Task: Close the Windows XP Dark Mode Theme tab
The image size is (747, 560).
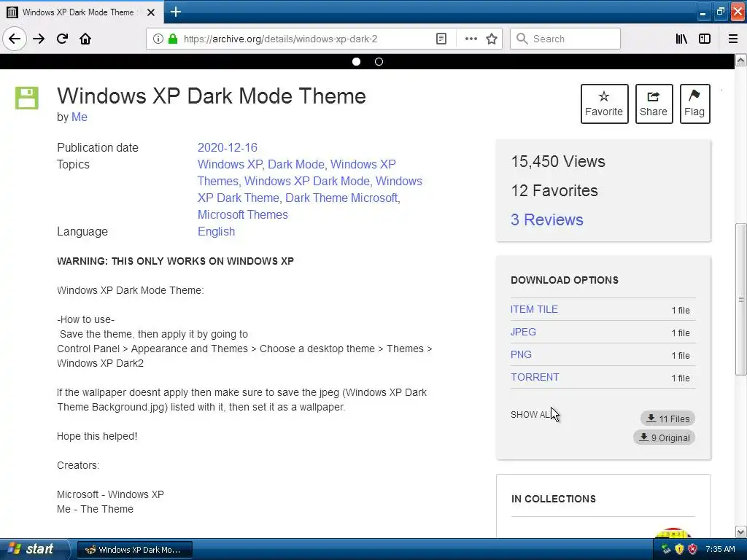Action: coord(150,12)
